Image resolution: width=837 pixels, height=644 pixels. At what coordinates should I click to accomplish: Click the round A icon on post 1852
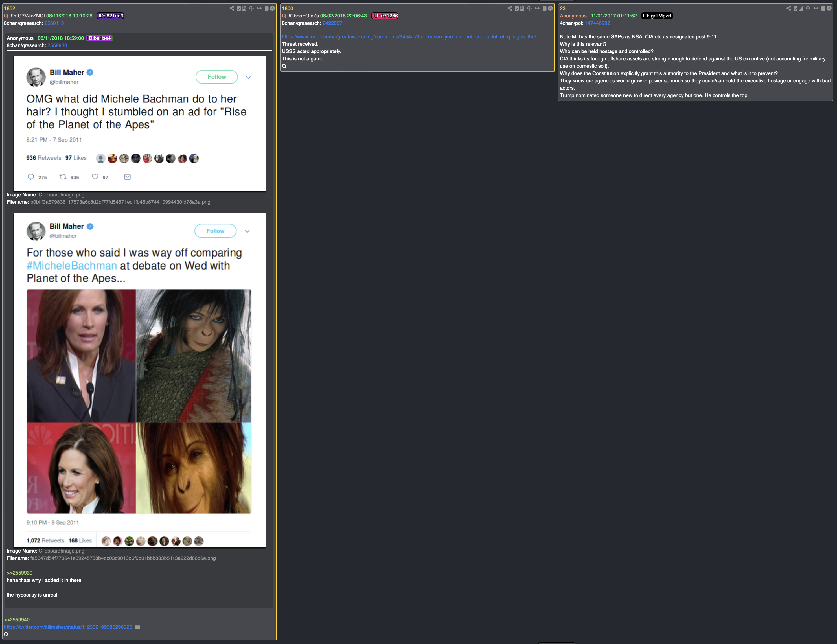pyautogui.click(x=273, y=8)
